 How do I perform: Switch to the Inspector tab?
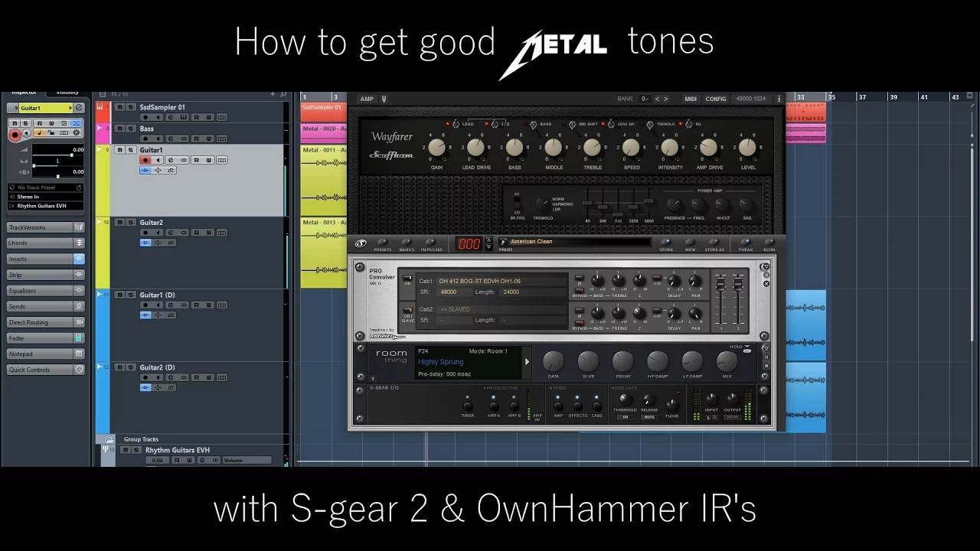(x=23, y=93)
